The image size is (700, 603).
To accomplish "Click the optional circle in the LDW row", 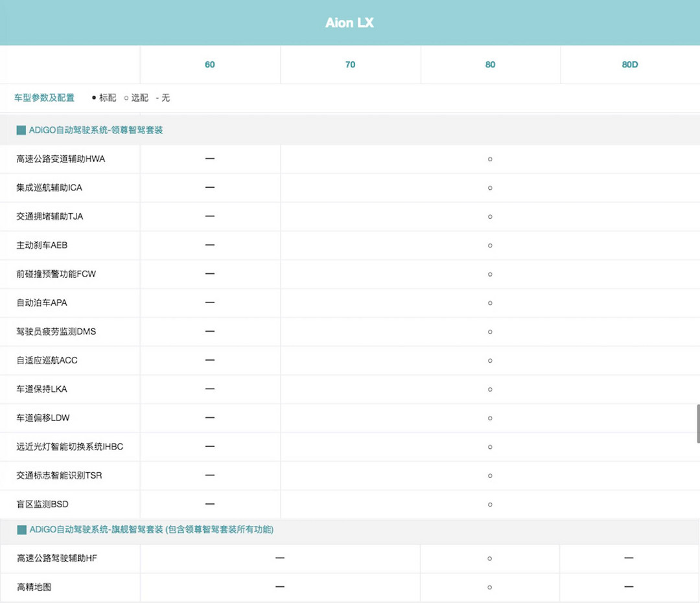I will (x=490, y=418).
